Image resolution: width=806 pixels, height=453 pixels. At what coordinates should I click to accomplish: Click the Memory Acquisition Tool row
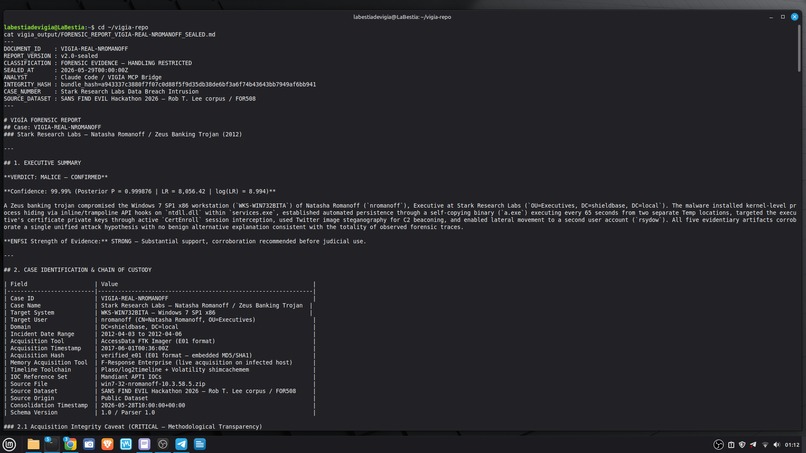click(x=159, y=363)
